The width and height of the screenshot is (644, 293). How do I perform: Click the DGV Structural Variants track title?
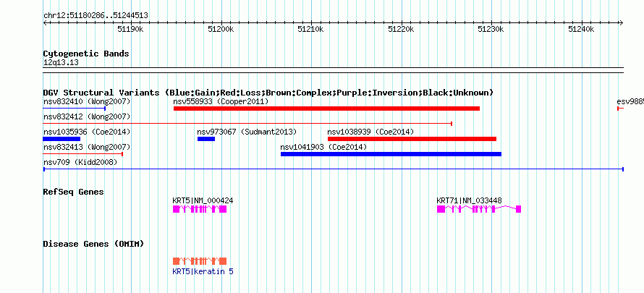(268, 93)
